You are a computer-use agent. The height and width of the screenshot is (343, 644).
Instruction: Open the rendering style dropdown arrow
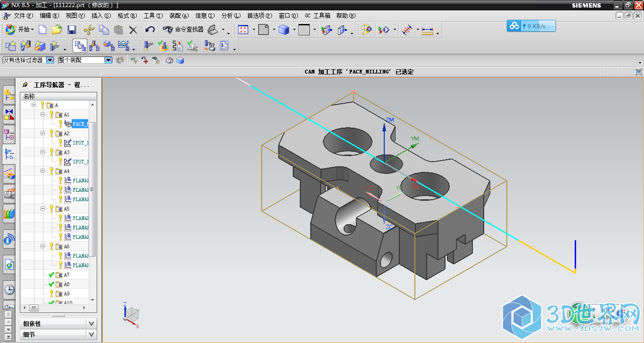tap(294, 30)
